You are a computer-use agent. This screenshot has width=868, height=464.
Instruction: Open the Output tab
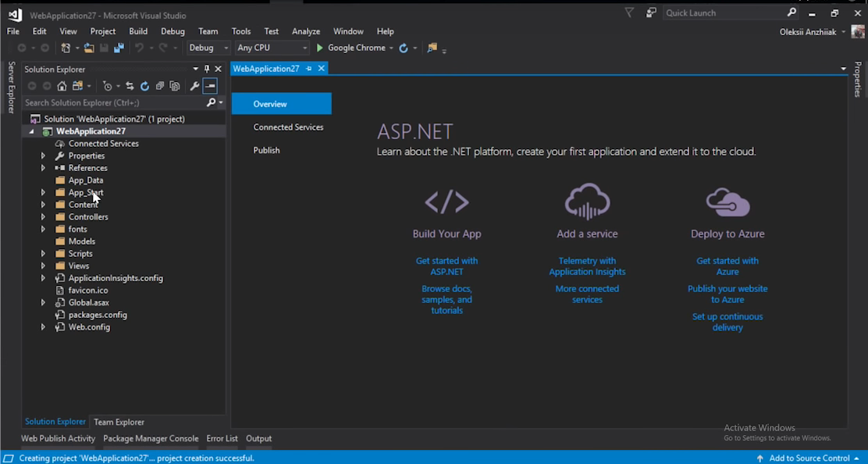tap(258, 438)
